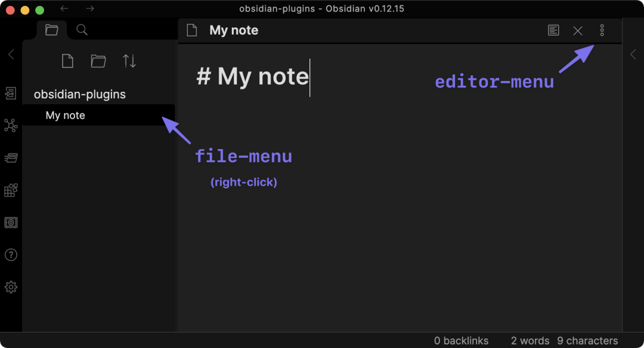Open help
The image size is (644, 348).
click(x=11, y=255)
